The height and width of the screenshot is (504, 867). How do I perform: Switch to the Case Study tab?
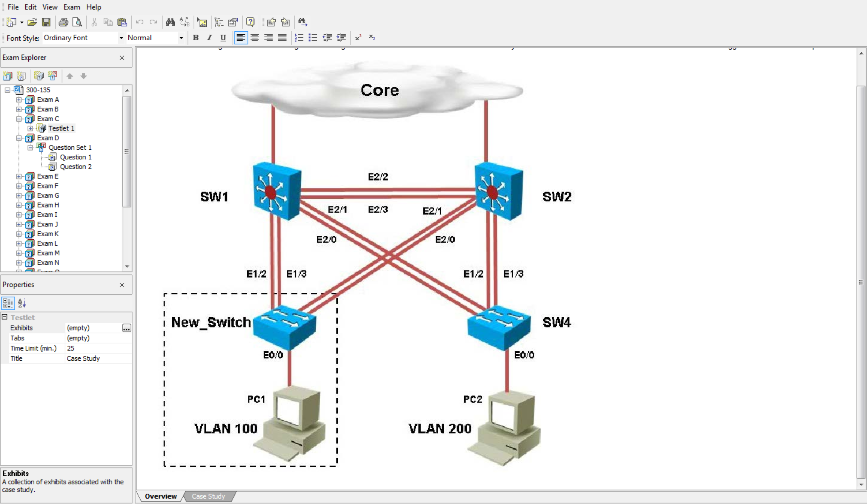point(208,496)
